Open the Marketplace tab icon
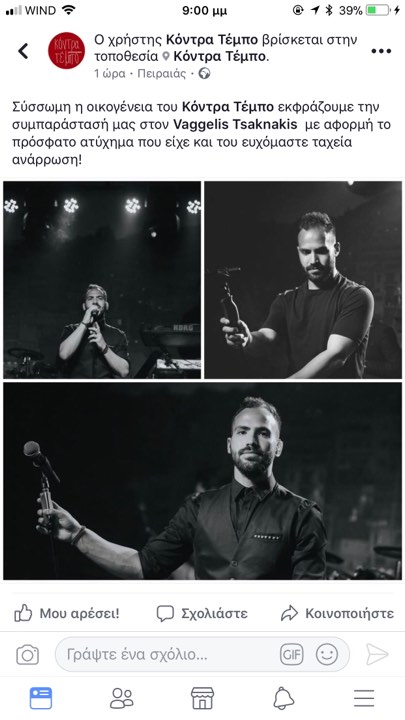This screenshot has width=405, height=720. click(202, 698)
